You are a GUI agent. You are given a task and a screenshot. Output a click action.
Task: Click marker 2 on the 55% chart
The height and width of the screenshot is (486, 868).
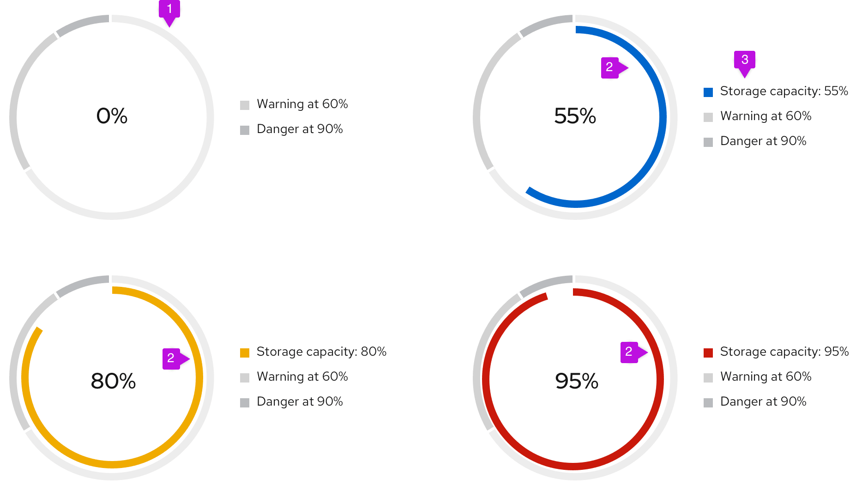(x=609, y=67)
